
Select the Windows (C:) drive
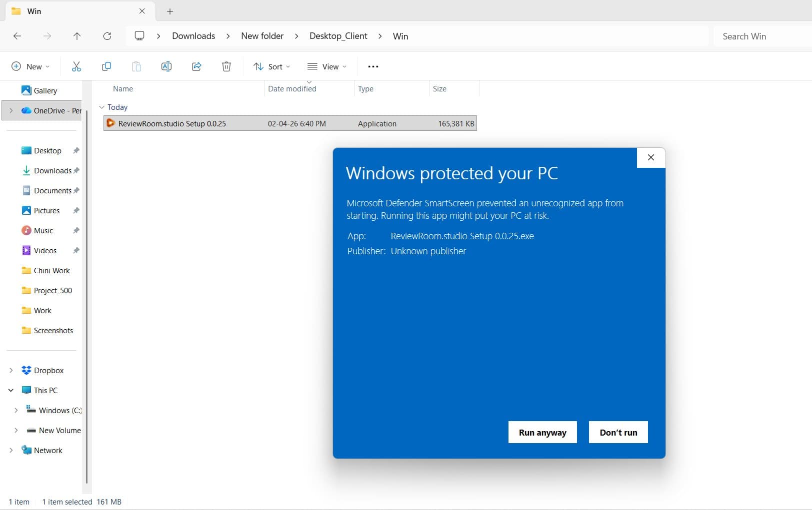[54, 410]
